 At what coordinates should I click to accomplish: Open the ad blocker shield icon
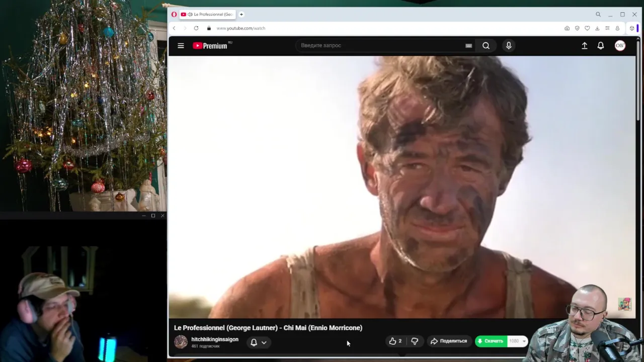click(x=577, y=28)
